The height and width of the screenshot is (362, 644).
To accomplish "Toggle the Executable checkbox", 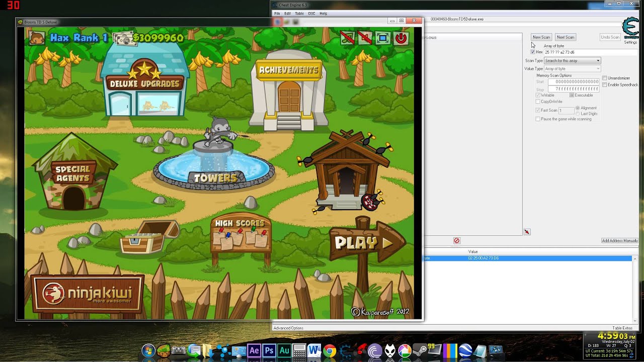I will click(x=572, y=95).
